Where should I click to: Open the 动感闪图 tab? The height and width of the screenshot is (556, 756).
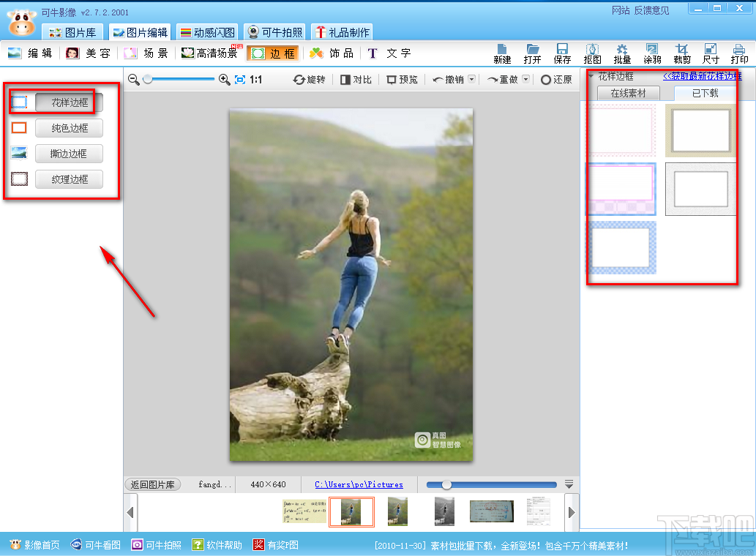[x=207, y=32]
